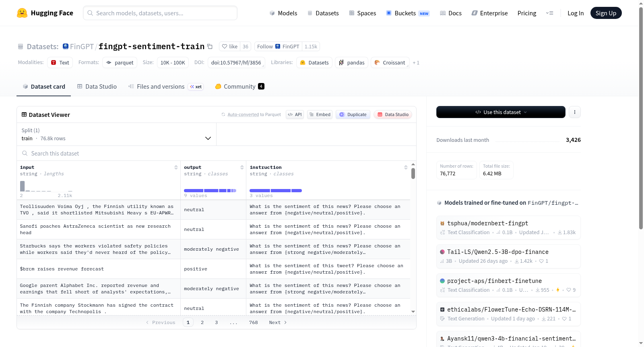
Task: Click the Docs icon in top navigation
Action: point(443,13)
